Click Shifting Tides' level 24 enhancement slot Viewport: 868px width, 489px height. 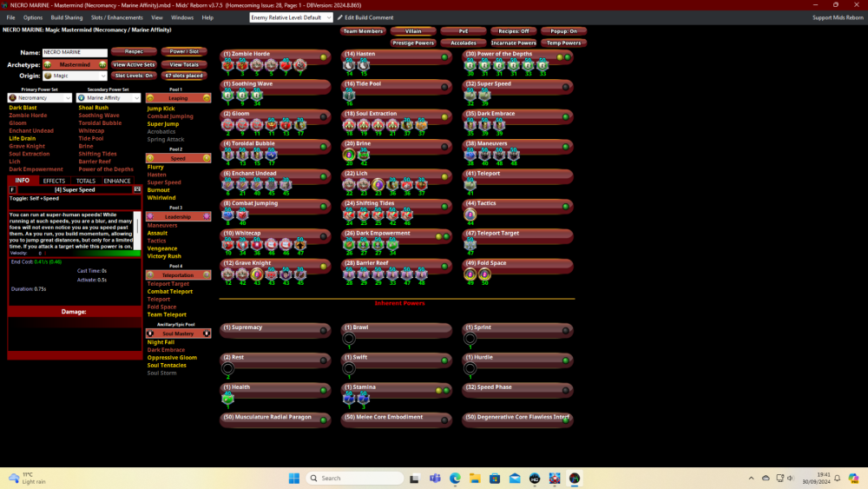(349, 215)
